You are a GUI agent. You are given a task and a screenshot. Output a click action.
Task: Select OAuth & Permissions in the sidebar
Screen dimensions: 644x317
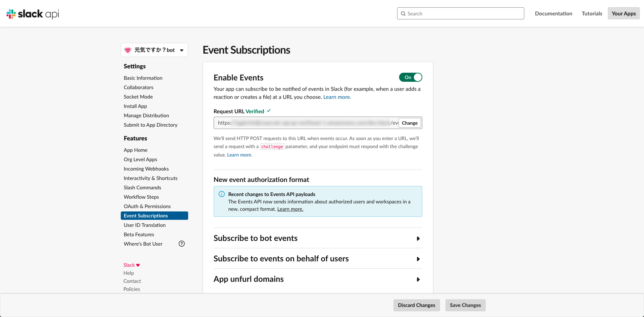pos(147,206)
